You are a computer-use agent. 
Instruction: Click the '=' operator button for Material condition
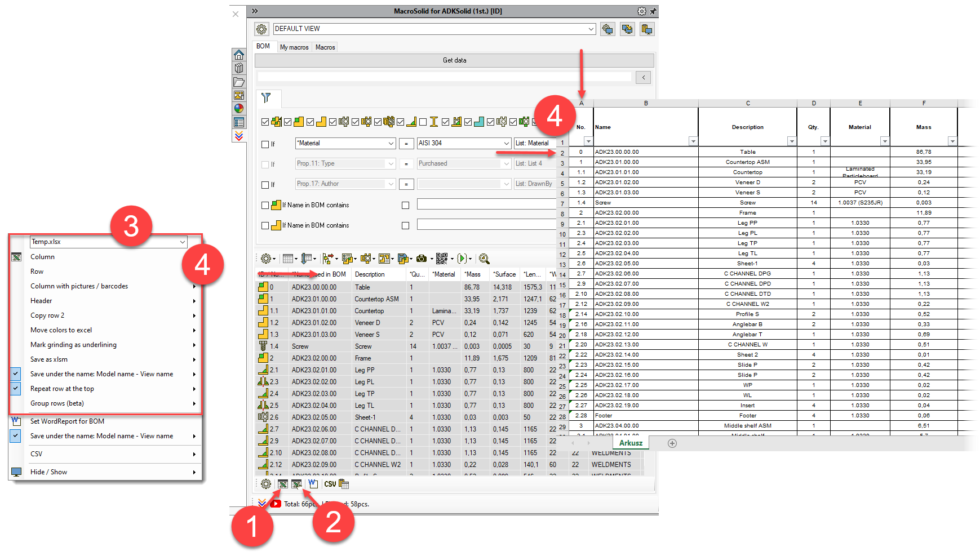point(406,144)
